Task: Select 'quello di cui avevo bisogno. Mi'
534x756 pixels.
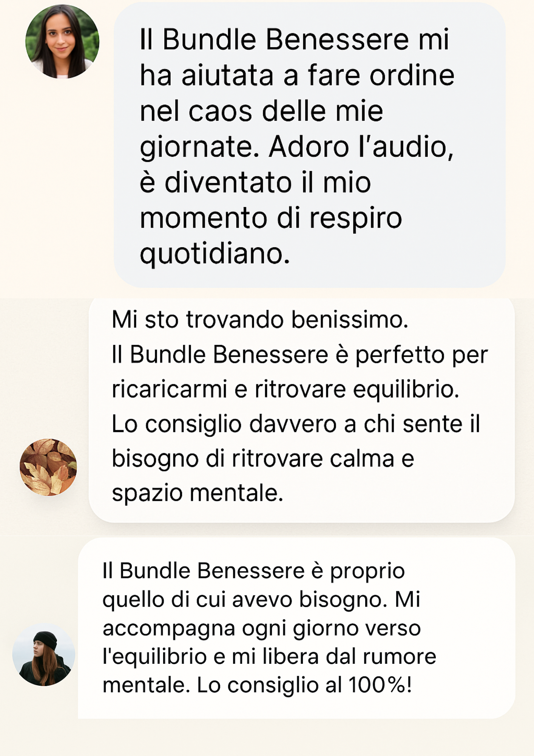Action: pos(261,600)
